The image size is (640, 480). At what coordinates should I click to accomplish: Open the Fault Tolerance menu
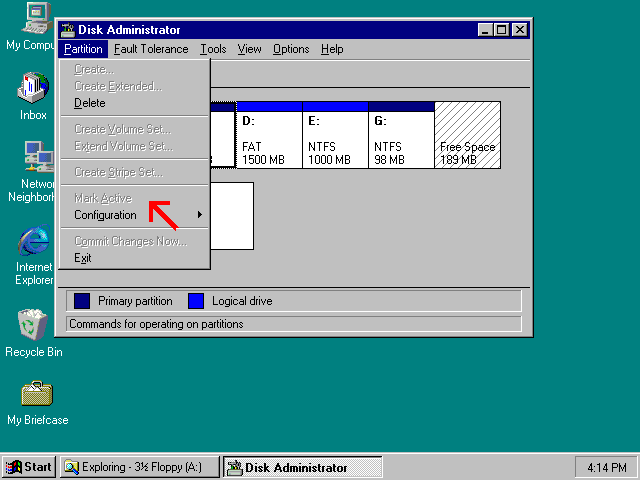click(151, 49)
